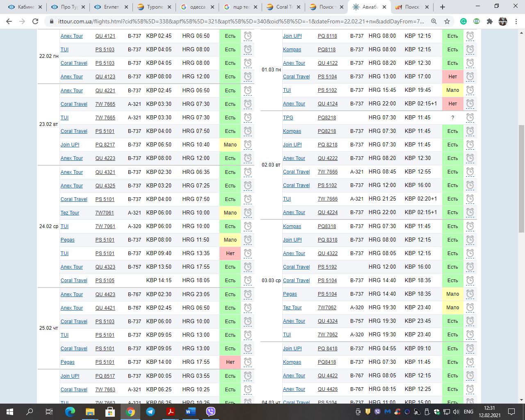Open the browser zoom magnifier icon
Image resolution: width=525 pixels, height=420 pixels.
pyautogui.click(x=434, y=21)
